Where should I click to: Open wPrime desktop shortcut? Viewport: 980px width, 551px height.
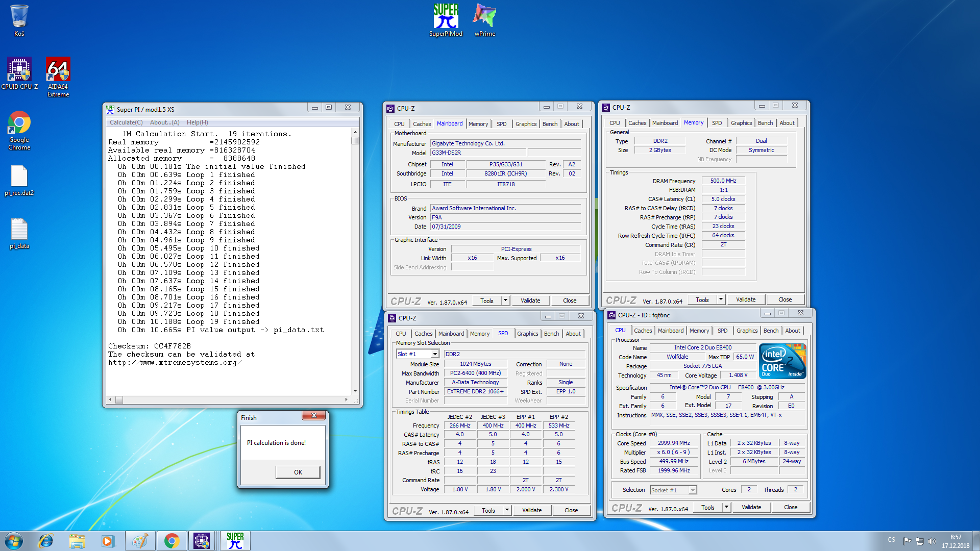tap(484, 20)
